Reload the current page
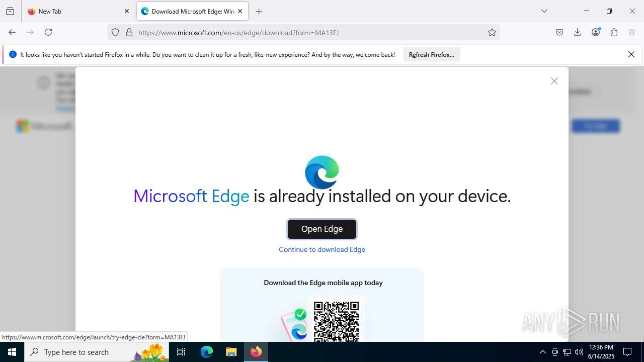Viewport: 644px width, 362px height. (x=48, y=32)
